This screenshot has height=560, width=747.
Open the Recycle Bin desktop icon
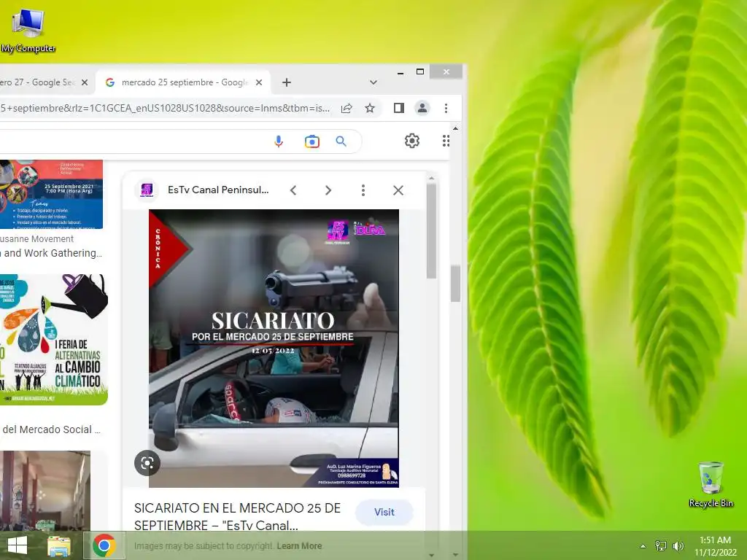point(711,484)
